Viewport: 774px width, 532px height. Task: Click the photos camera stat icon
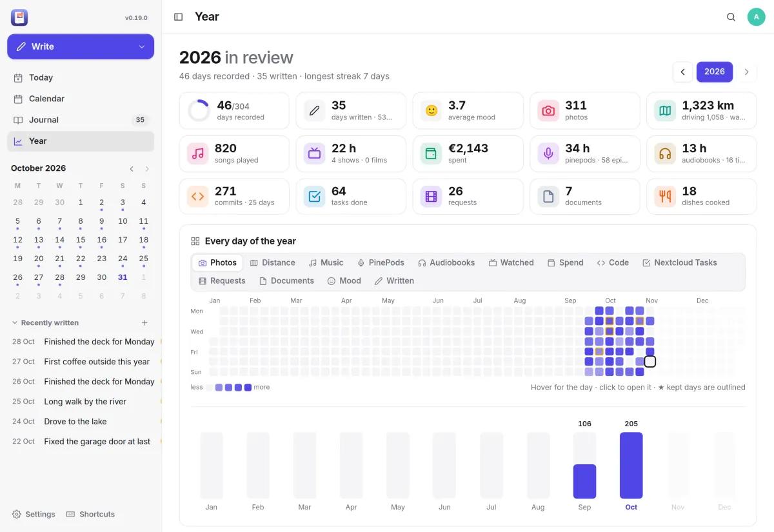point(548,111)
